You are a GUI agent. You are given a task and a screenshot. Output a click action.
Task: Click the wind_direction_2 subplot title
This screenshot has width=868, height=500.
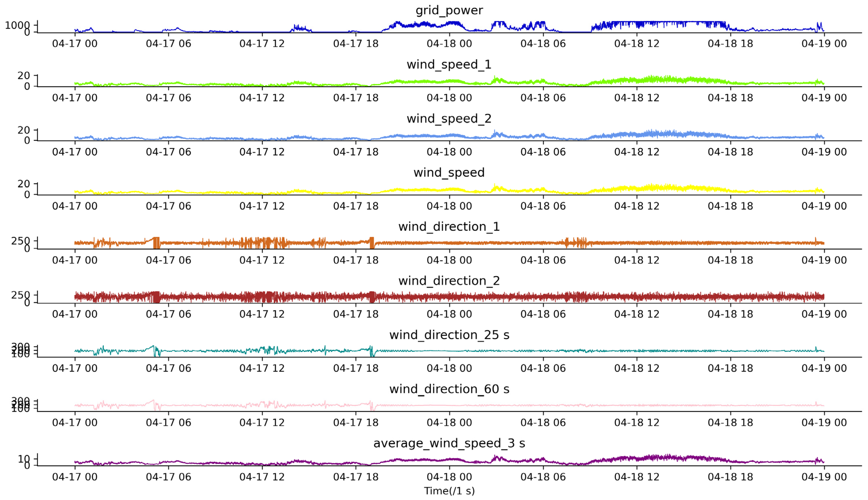[x=449, y=281]
